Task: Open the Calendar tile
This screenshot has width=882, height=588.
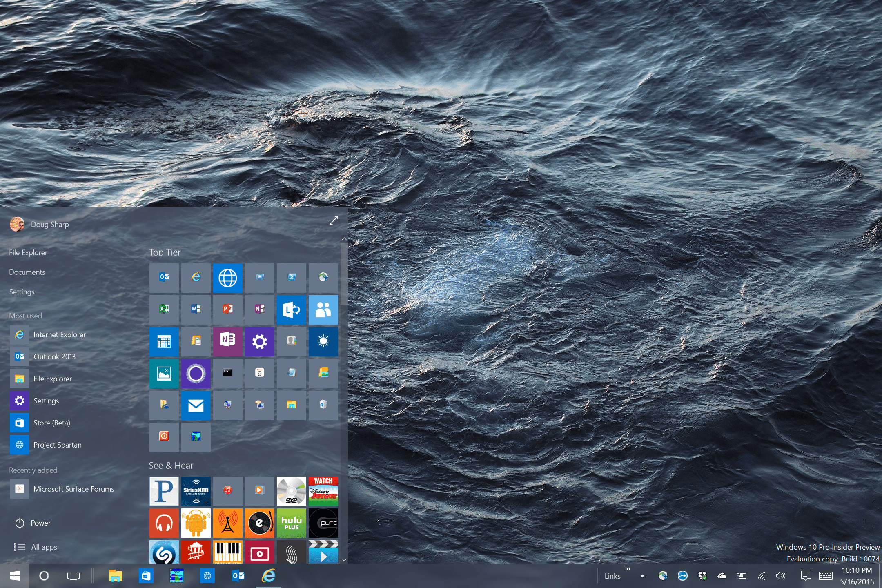Action: [x=164, y=341]
